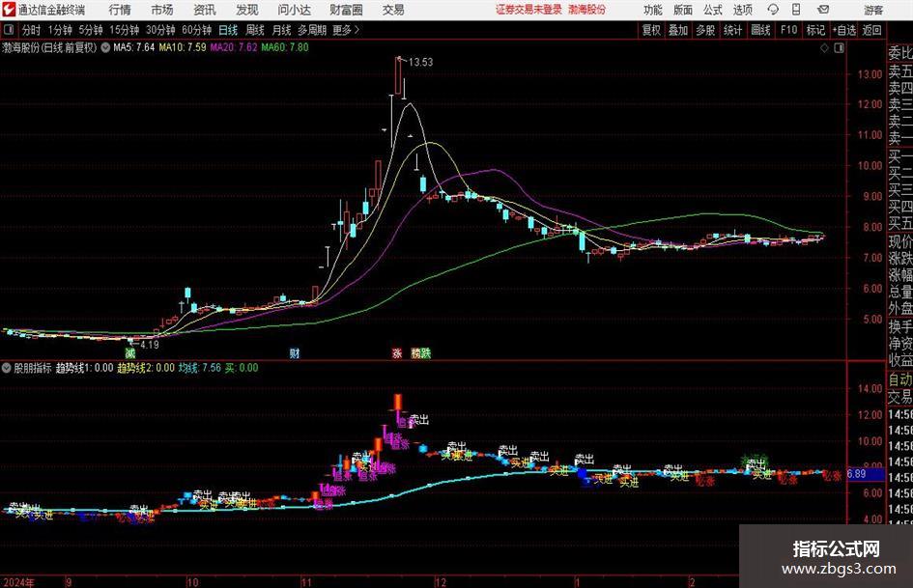Image resolution: width=913 pixels, height=588 pixels.
Task: Open the 复权 adjustment menu
Action: point(651,30)
